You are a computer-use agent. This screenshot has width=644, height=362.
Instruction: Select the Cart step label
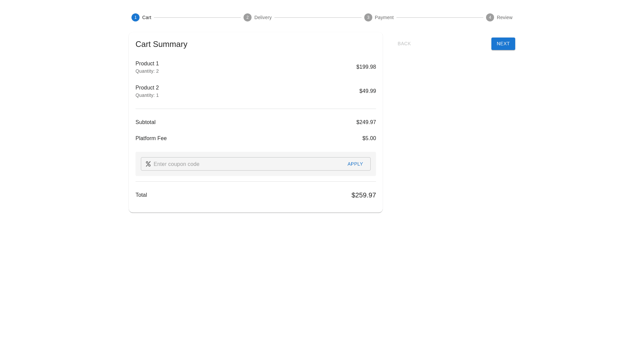pyautogui.click(x=146, y=17)
